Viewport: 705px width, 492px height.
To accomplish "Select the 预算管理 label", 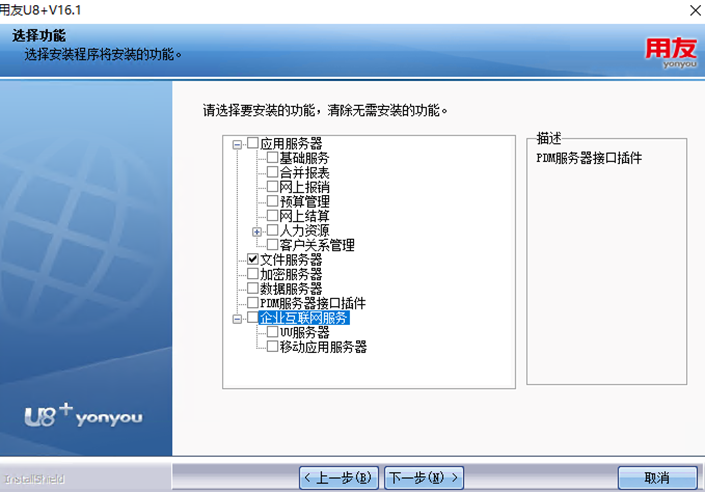I will click(x=304, y=201).
